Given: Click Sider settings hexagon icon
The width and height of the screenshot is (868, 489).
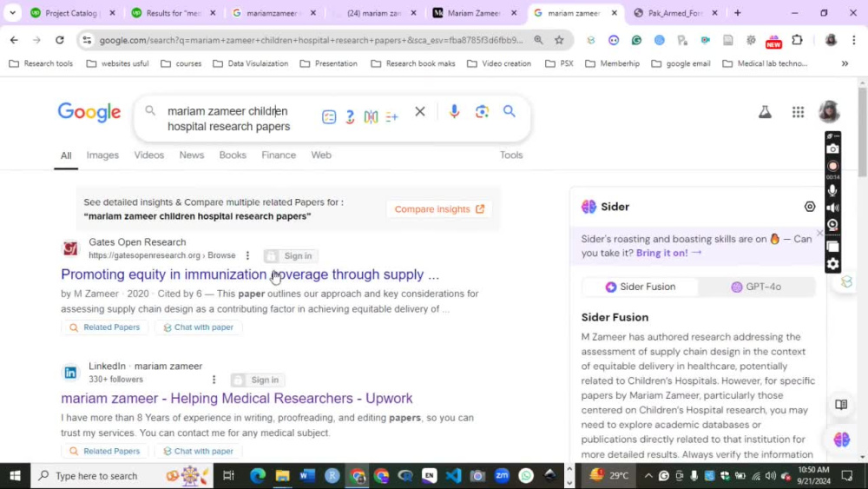Looking at the screenshot, I should click(x=810, y=207).
